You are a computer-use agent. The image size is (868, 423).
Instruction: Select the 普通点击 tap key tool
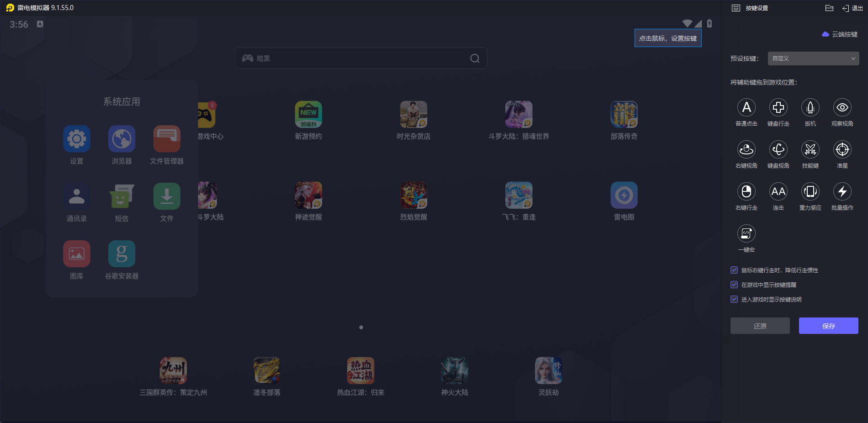[x=746, y=108]
